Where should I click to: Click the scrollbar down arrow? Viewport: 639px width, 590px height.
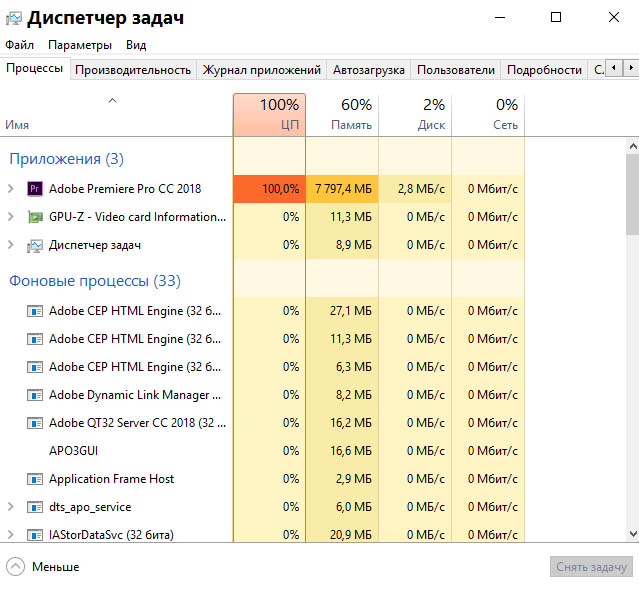(x=633, y=533)
